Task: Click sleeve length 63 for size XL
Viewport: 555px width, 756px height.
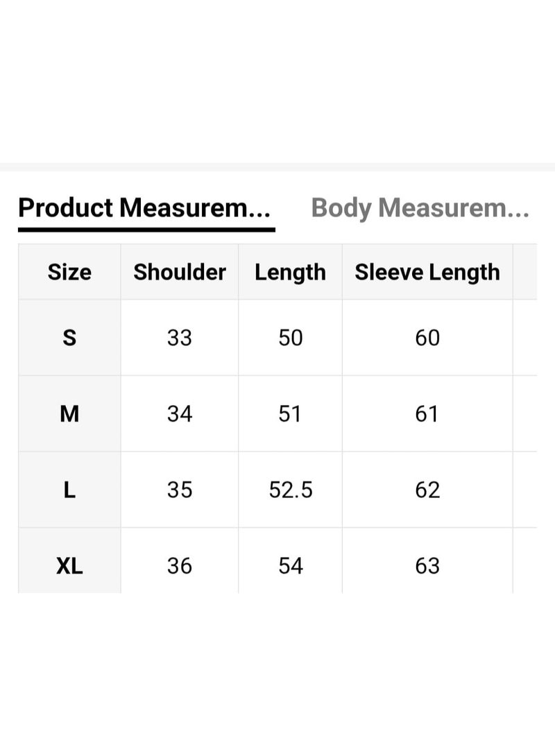Action: click(427, 566)
